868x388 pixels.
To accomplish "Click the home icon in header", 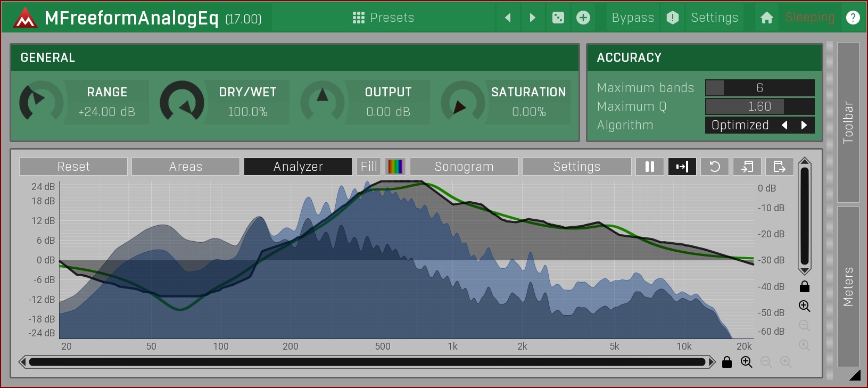I will point(766,18).
